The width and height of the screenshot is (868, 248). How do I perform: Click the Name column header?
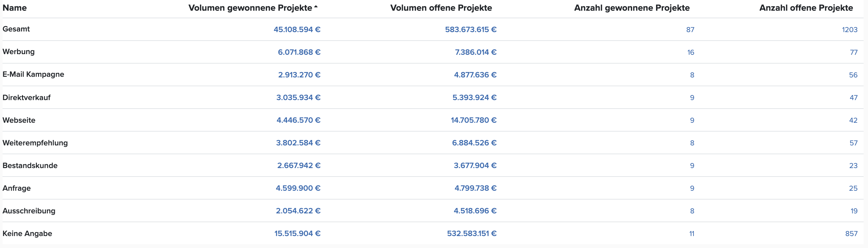(14, 8)
